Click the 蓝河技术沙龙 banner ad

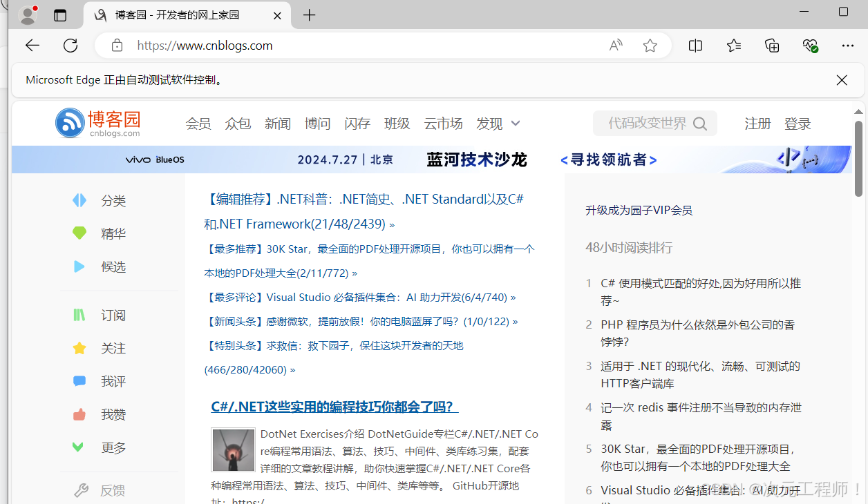tap(432, 159)
